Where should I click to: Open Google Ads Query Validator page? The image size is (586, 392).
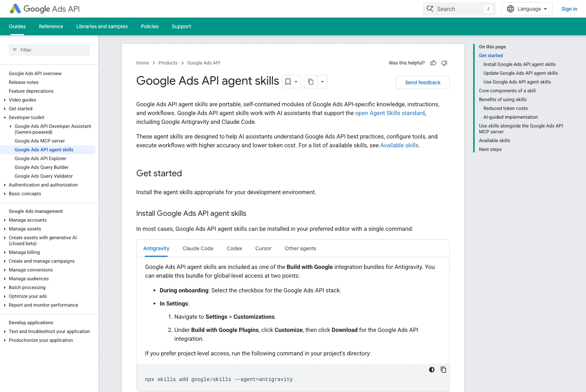click(x=44, y=176)
